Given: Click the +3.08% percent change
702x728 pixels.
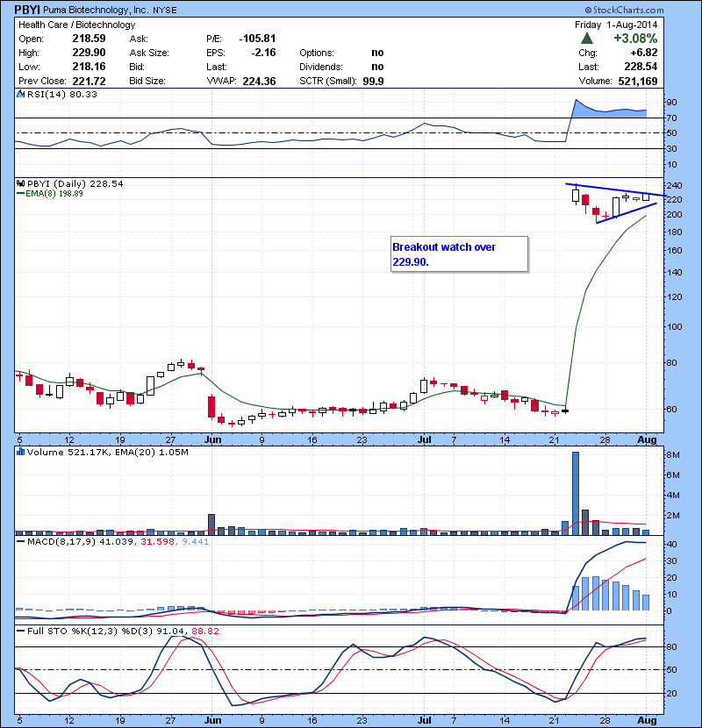Looking at the screenshot, I should [635, 38].
